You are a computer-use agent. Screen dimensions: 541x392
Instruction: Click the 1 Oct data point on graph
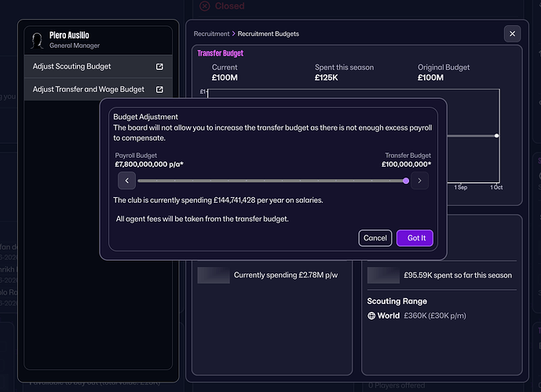coord(497,136)
